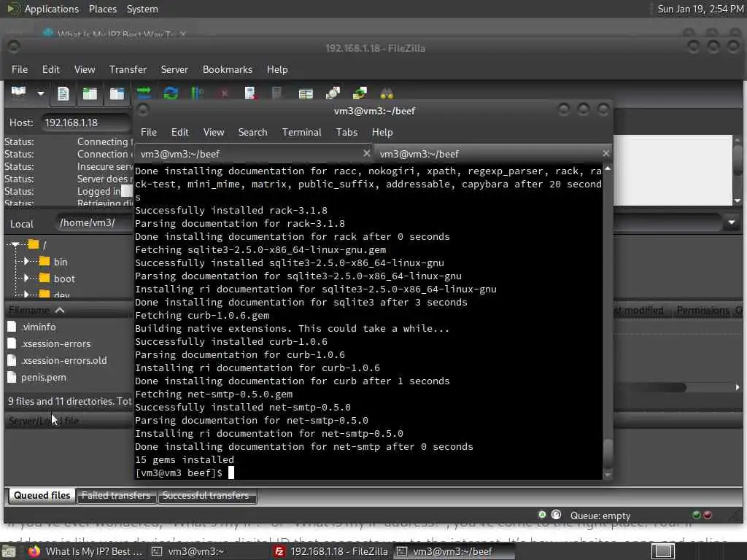Open terminal Tabs menu
Screen dimensions: 747x560
click(x=347, y=133)
